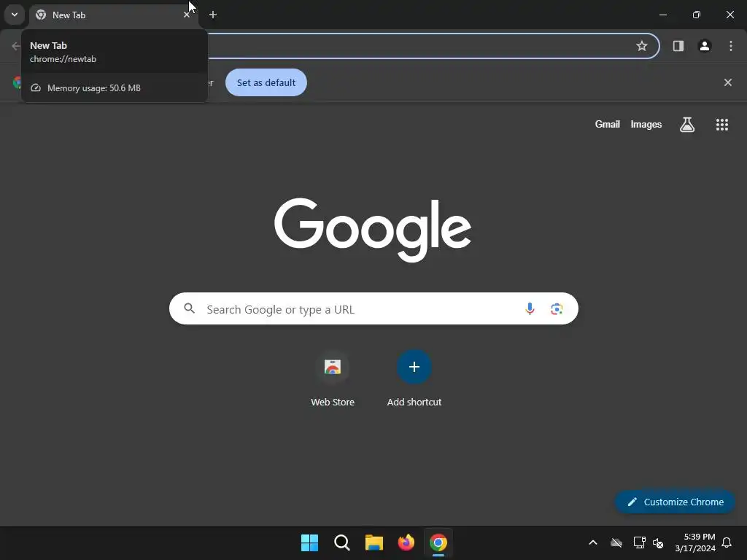
Task: Open the notification bell
Action: click(x=727, y=542)
